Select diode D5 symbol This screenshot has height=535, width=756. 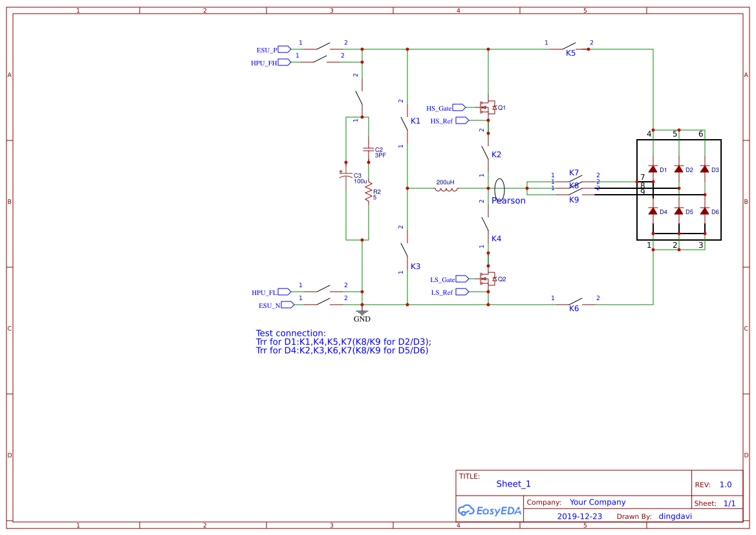point(679,211)
